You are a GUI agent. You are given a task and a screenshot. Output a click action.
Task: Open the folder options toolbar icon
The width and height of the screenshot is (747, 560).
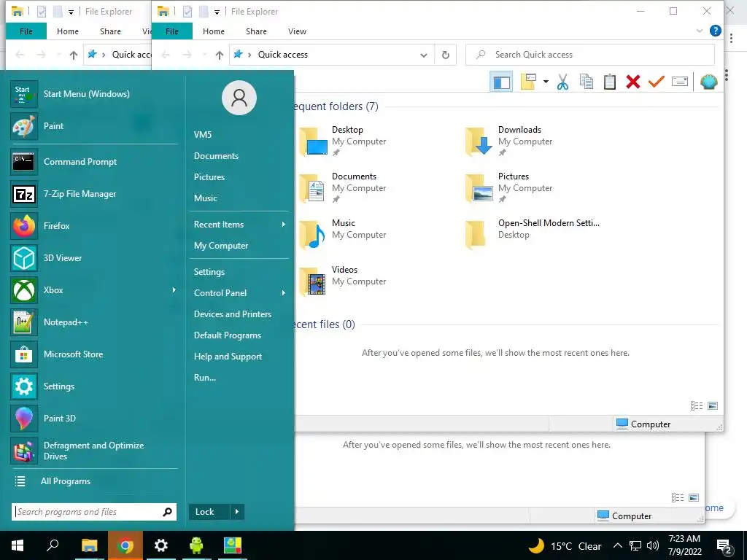(x=528, y=82)
